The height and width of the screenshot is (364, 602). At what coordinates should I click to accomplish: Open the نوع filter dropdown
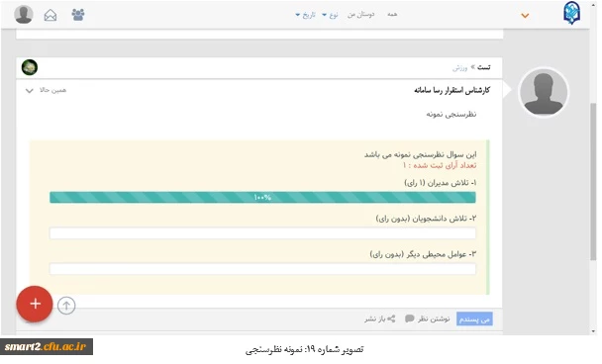pyautogui.click(x=330, y=15)
